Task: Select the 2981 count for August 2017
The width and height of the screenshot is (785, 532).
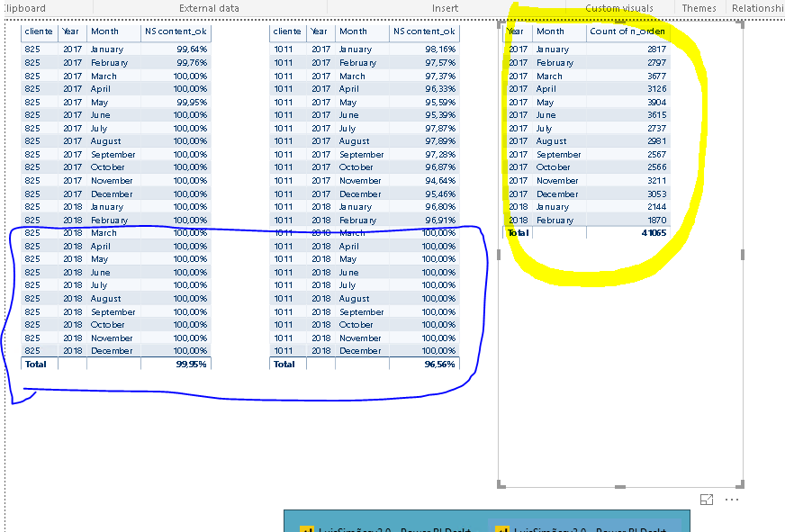Action: 656,141
